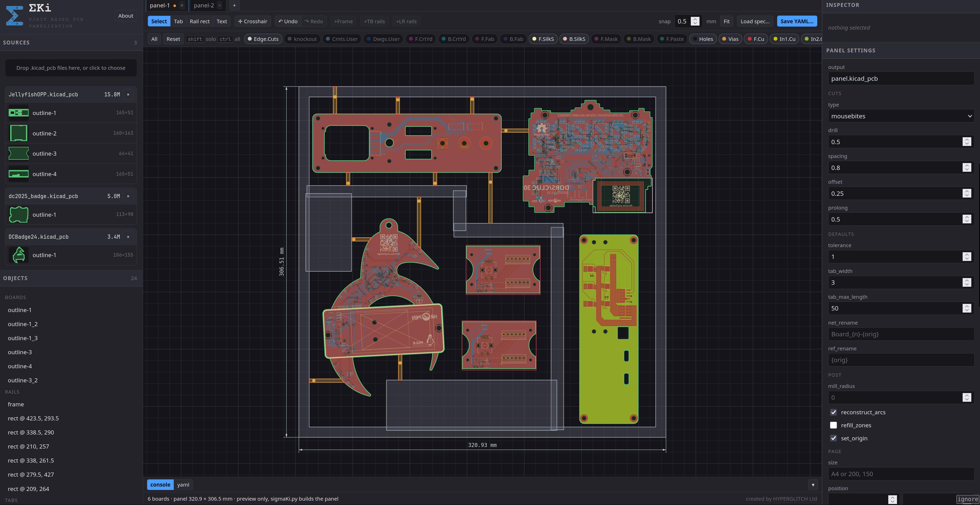Add top-bottom rails with +TB rails

(374, 21)
